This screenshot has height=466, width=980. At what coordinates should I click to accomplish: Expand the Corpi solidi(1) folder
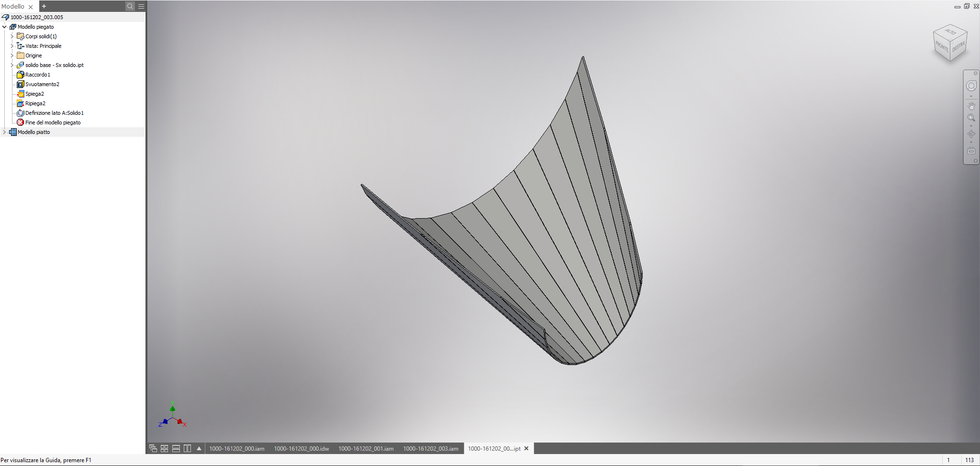(x=12, y=36)
